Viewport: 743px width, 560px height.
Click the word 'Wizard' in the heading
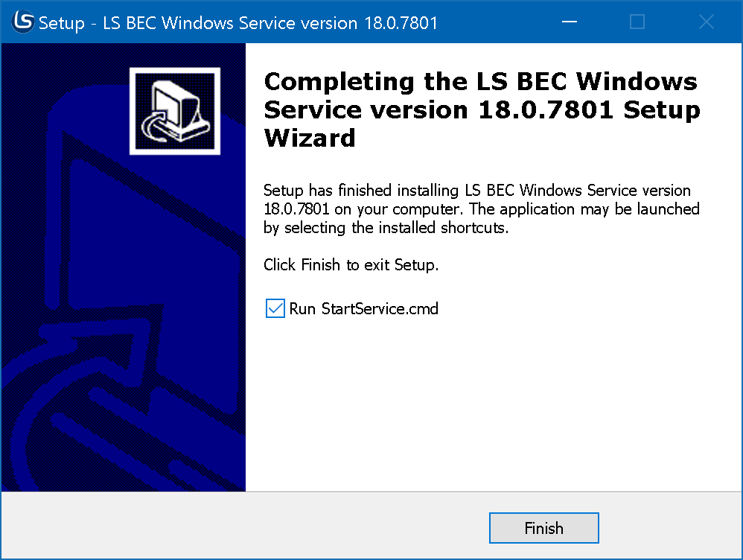(x=310, y=139)
